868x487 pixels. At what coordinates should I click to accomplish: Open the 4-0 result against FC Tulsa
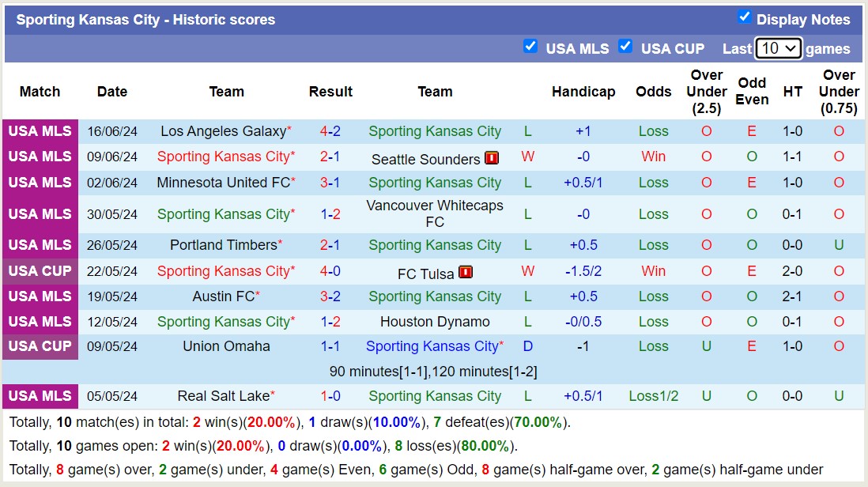pyautogui.click(x=330, y=271)
